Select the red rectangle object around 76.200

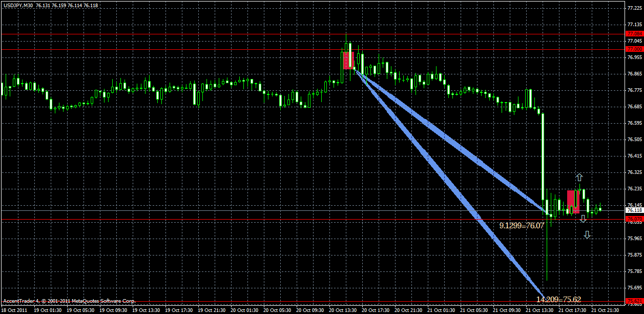coord(572,200)
